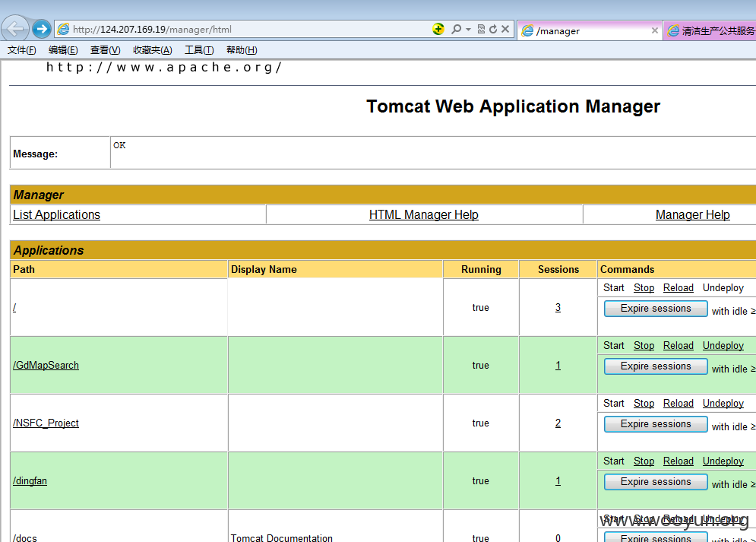Click the compatibility view icon
The width and height of the screenshot is (756, 542).
coord(481,30)
